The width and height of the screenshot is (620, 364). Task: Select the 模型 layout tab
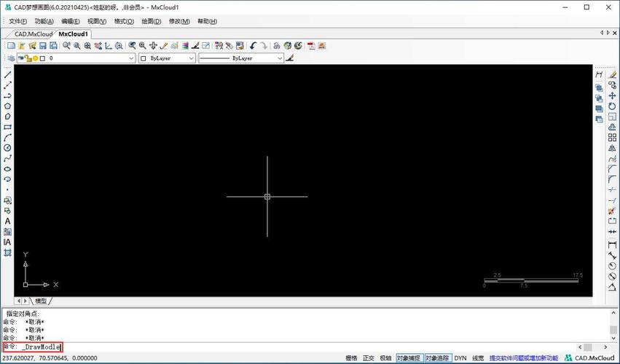41,301
